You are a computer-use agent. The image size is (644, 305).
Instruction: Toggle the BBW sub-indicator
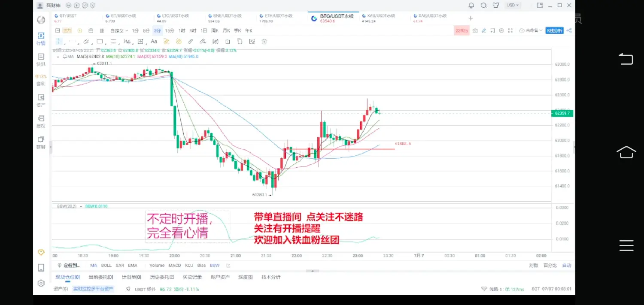[x=214, y=266]
